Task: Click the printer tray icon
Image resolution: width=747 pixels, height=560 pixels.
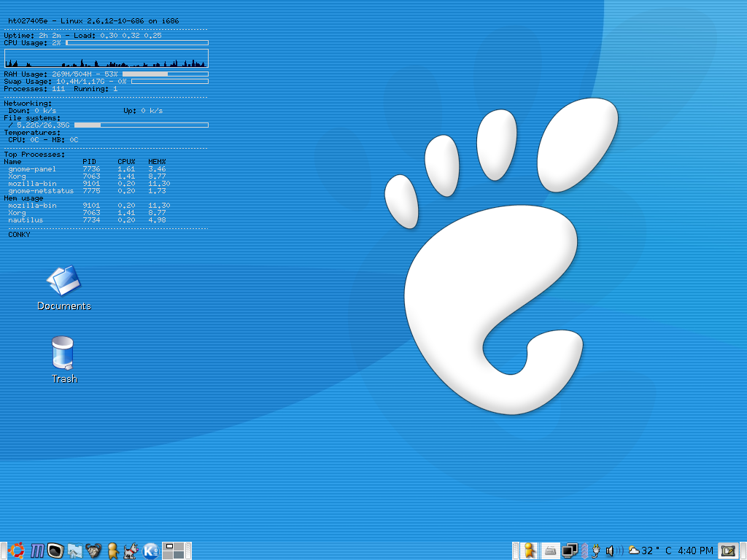Action: click(x=550, y=551)
